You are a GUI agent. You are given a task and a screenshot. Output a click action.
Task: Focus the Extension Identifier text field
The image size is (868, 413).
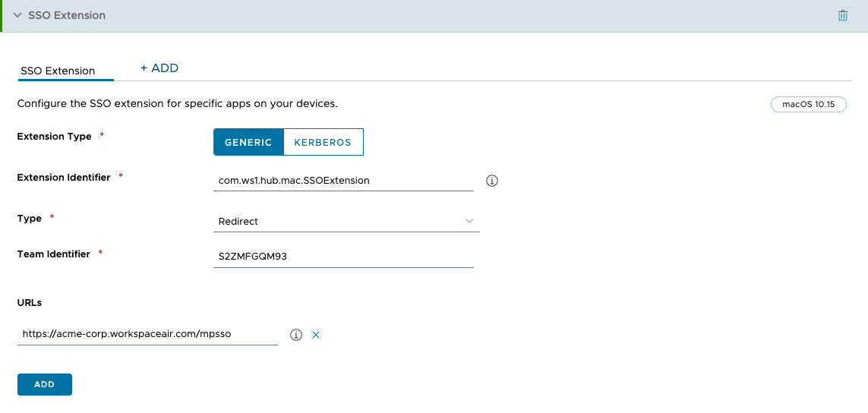[344, 181]
